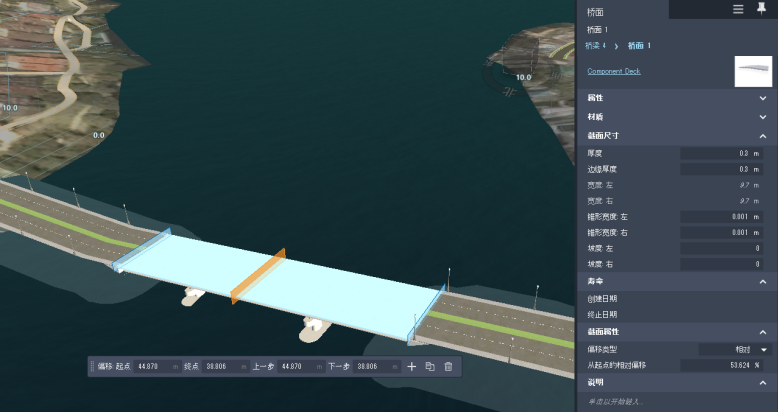Edit the 锥形宽度: 左 field
This screenshot has height=412, width=778.
point(721,217)
